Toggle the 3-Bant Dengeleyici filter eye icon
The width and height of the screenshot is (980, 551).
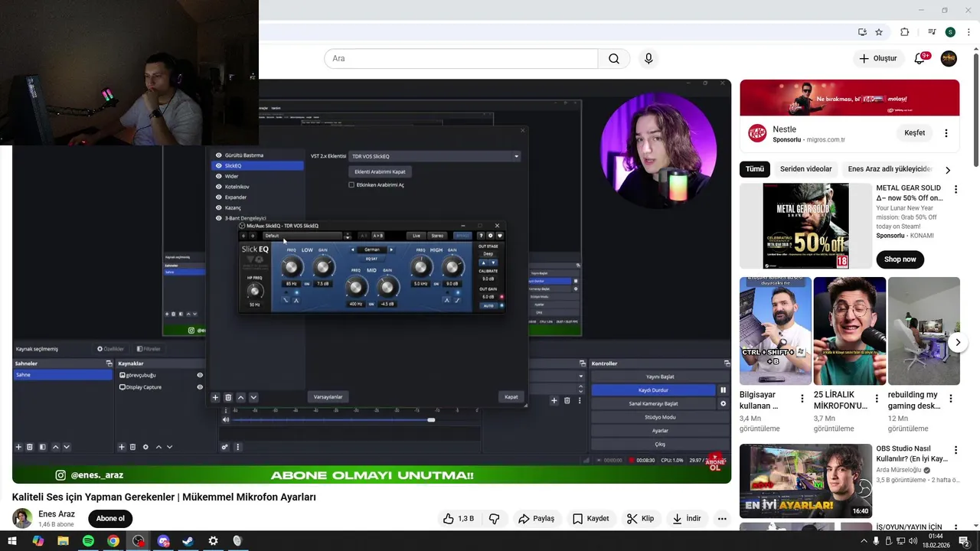click(x=218, y=218)
